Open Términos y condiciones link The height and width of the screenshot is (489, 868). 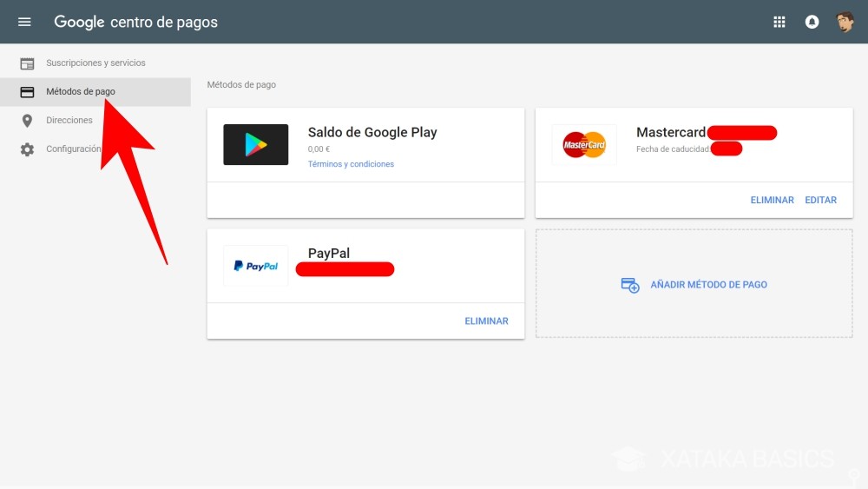(x=351, y=164)
